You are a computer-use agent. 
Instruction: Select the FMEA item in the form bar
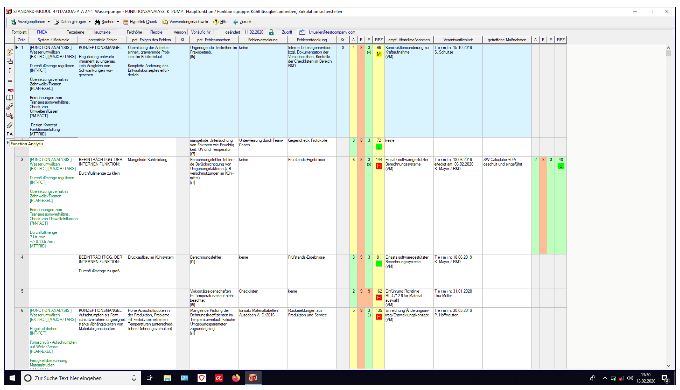(42, 32)
